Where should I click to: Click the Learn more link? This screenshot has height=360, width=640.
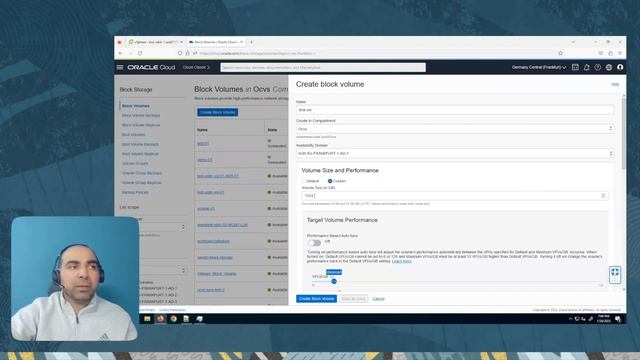(x=402, y=261)
